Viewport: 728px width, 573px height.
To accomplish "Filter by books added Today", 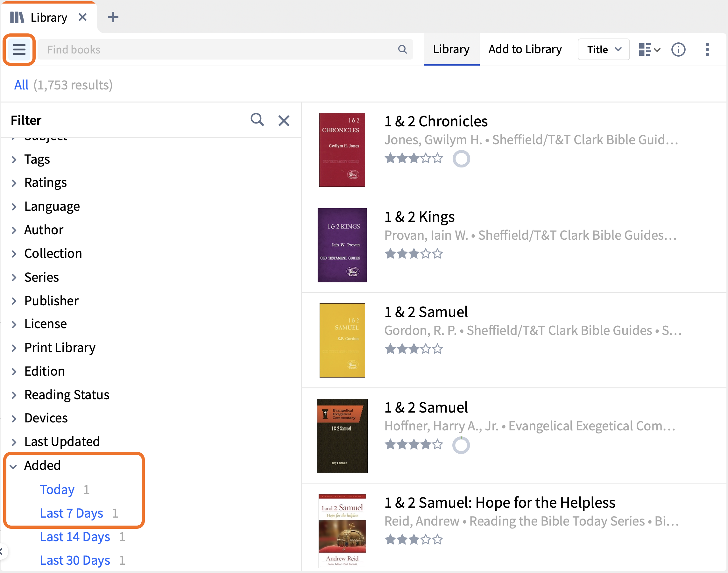I will [x=57, y=490].
